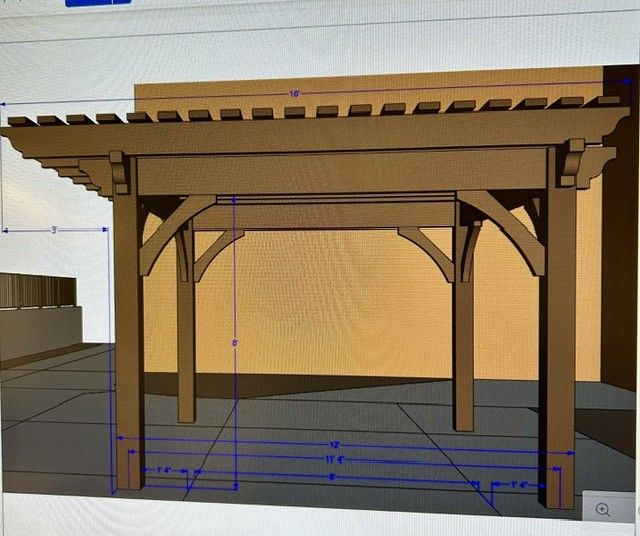
Task: Click the blue button at top edge
Action: (98, 3)
